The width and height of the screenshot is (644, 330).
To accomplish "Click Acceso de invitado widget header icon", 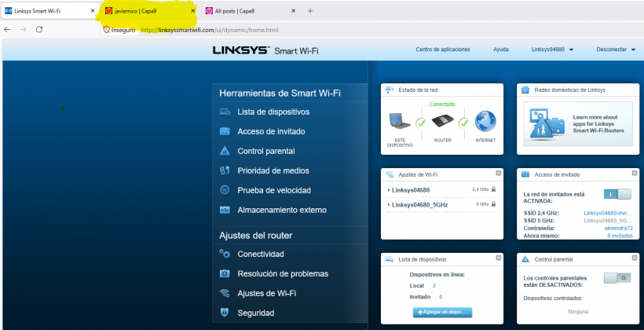I will tap(525, 174).
